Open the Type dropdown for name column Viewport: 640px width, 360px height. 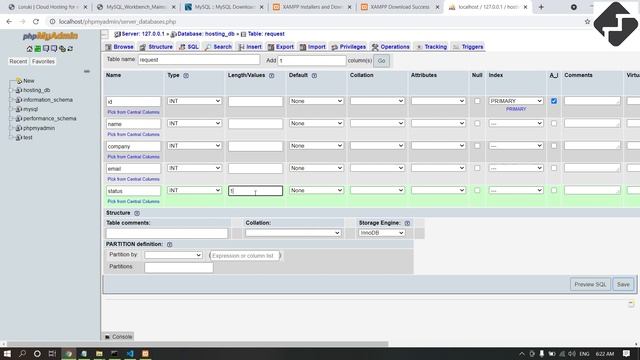click(194, 123)
